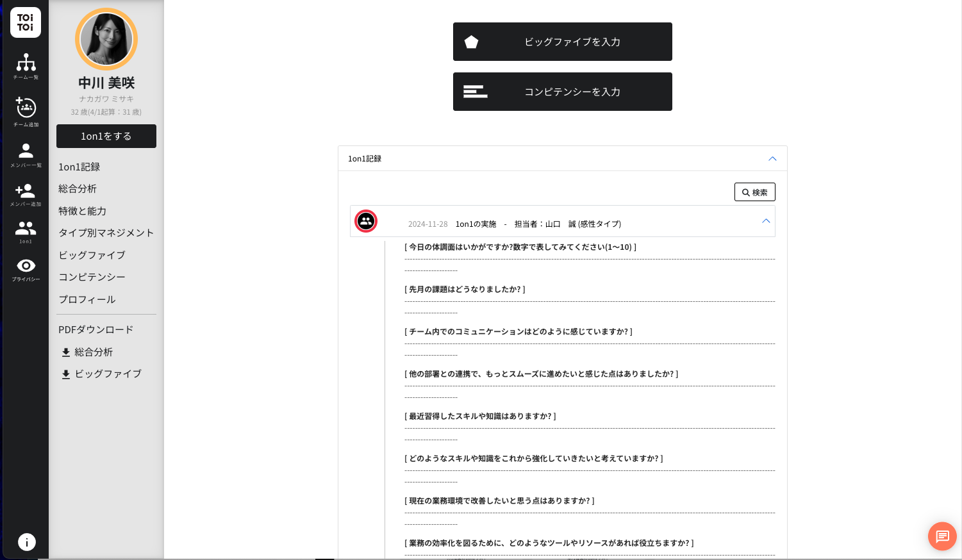Select 総合分析 in the side menu
Viewport: 962px width, 560px height.
tap(78, 189)
